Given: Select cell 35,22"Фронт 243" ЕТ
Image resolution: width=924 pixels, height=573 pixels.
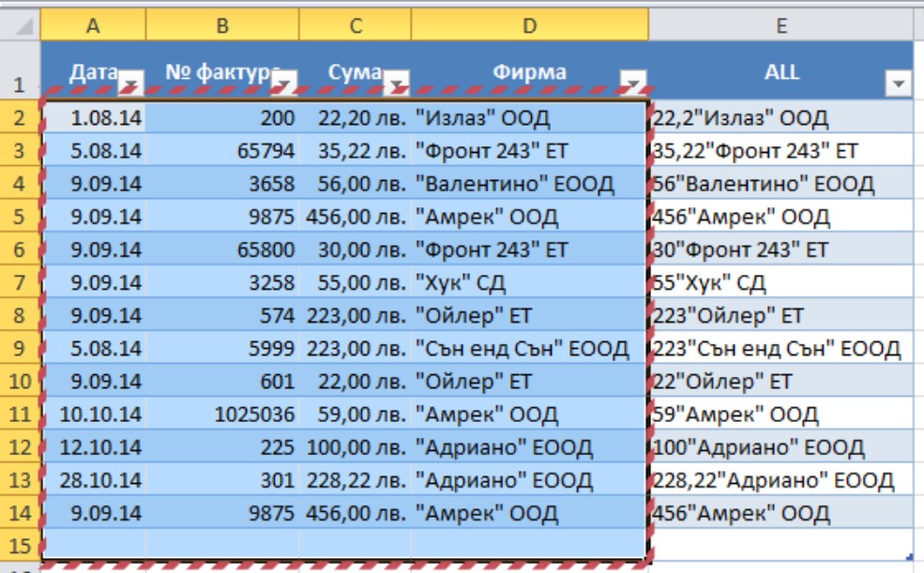Looking at the screenshot, I should tap(781, 150).
